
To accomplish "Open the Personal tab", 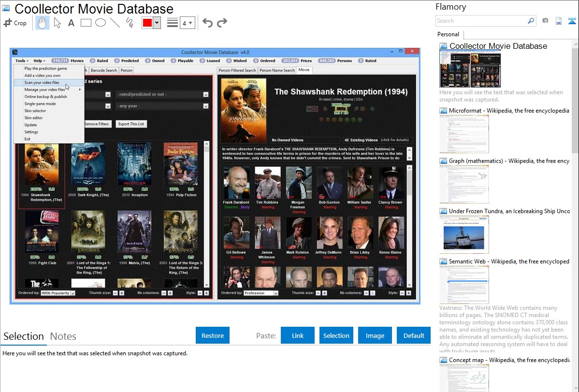I will click(448, 34).
